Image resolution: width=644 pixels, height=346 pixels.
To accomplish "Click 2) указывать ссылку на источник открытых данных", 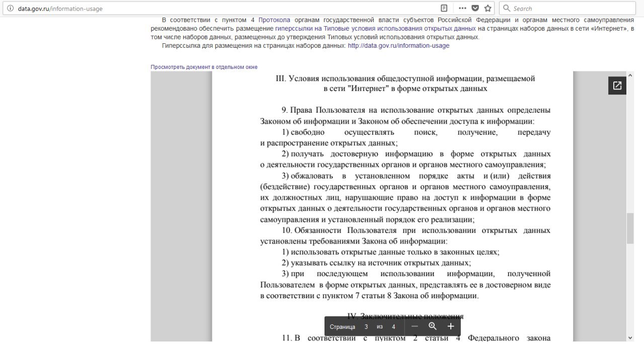I will point(376,263).
